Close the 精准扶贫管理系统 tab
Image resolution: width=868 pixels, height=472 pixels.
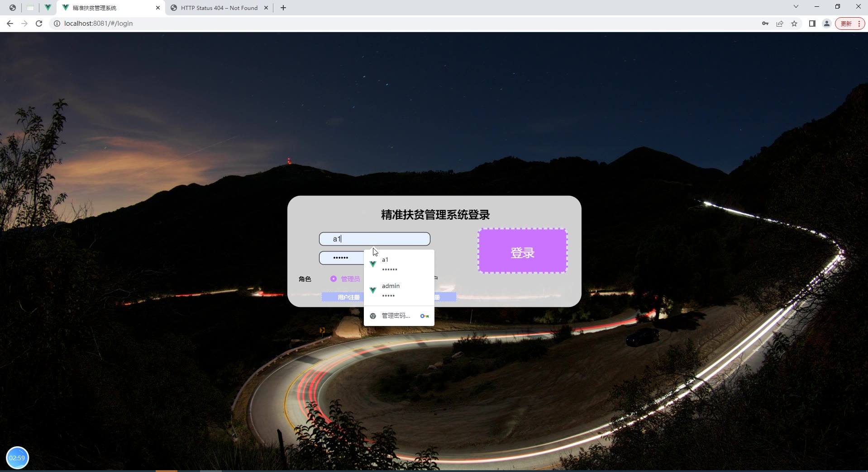[x=158, y=8]
